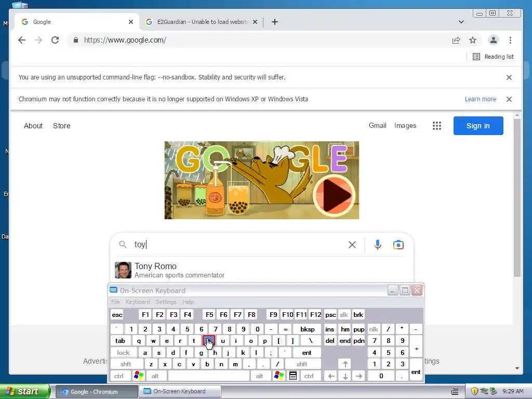532x399 pixels.
Task: Bookmark this page with the star icon
Action: 473,41
